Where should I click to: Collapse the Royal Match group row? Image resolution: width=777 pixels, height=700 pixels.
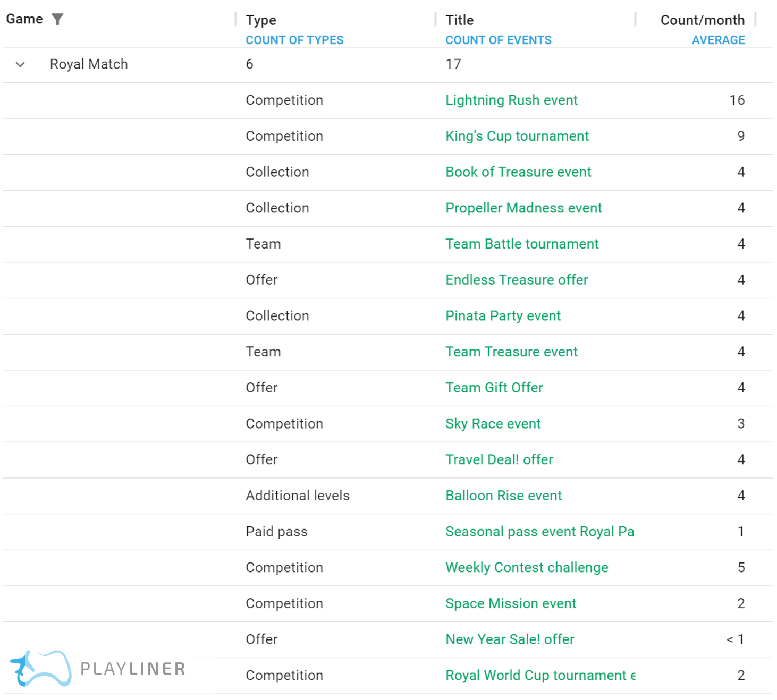20,65
